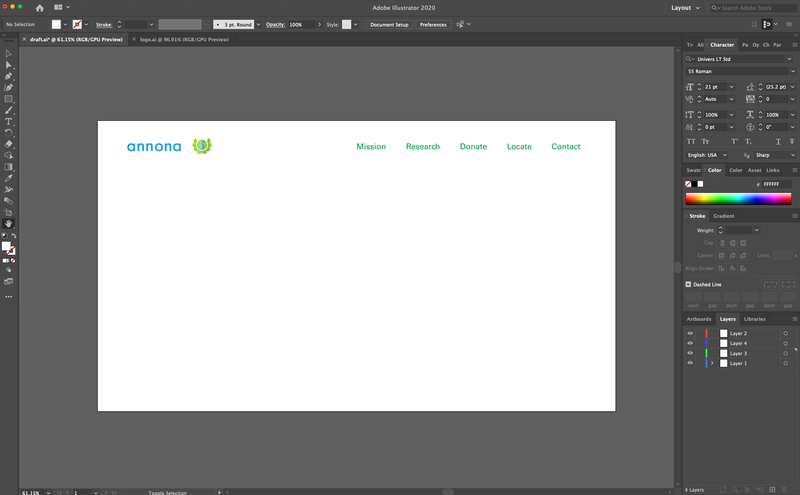Screen dimensions: 800x495
Task: Hide Layer 2 with eye icon
Action: point(690,333)
